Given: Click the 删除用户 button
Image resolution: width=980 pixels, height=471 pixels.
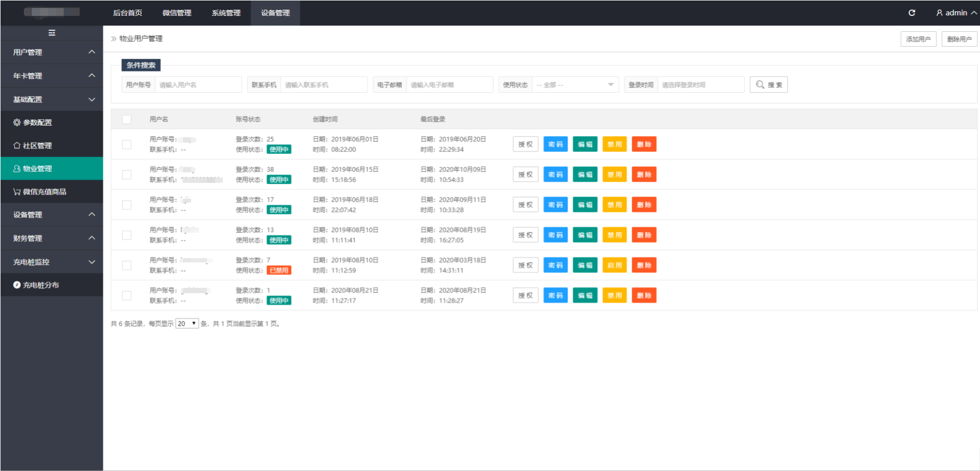Looking at the screenshot, I should (959, 39).
